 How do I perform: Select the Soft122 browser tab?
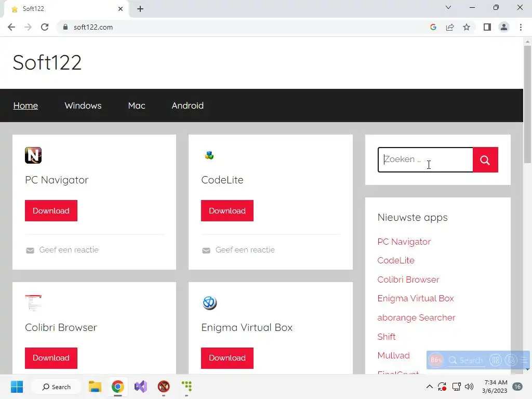point(66,9)
